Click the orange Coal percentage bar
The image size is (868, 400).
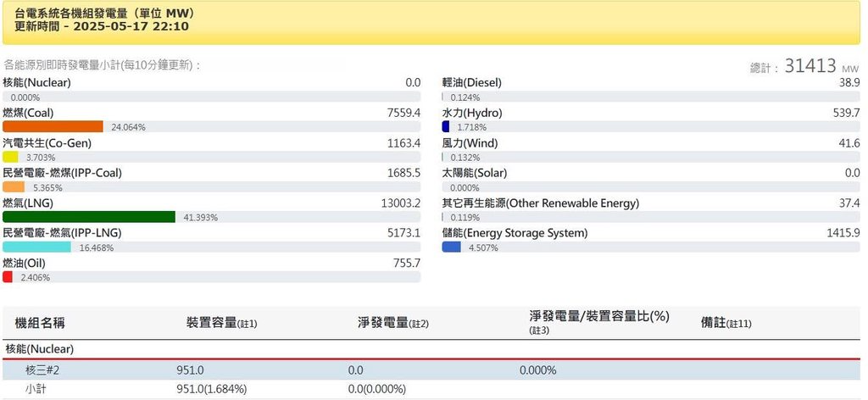[53, 126]
